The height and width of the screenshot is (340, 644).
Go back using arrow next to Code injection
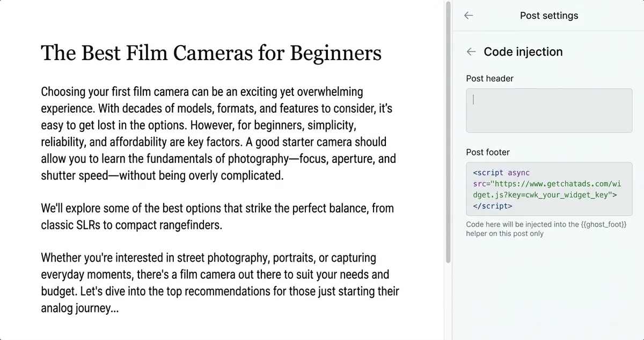(471, 51)
